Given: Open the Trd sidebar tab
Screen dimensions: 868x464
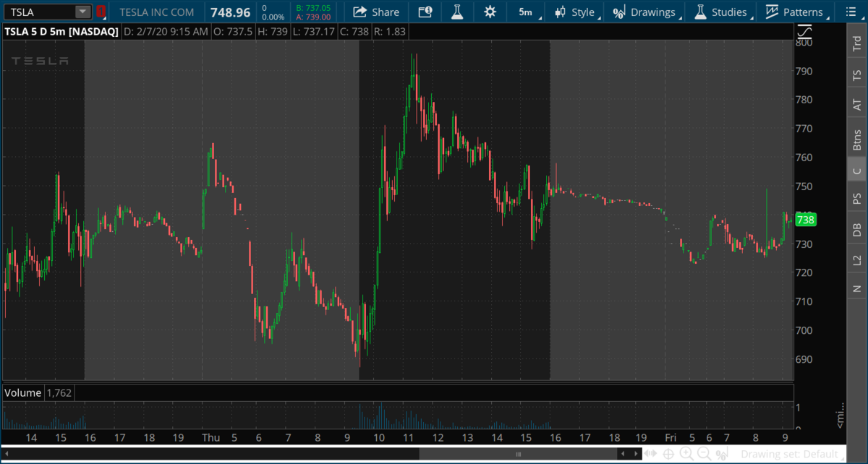Looking at the screenshot, I should coord(857,43).
